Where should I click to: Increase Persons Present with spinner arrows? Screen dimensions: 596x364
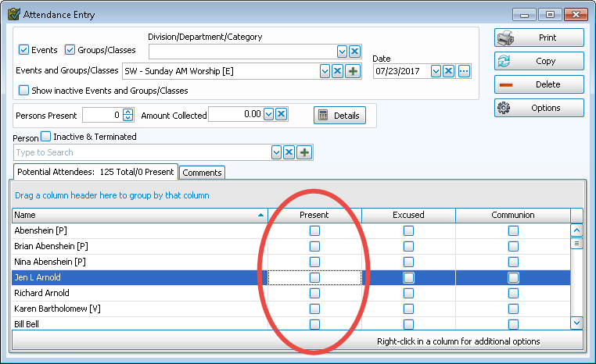click(x=128, y=112)
